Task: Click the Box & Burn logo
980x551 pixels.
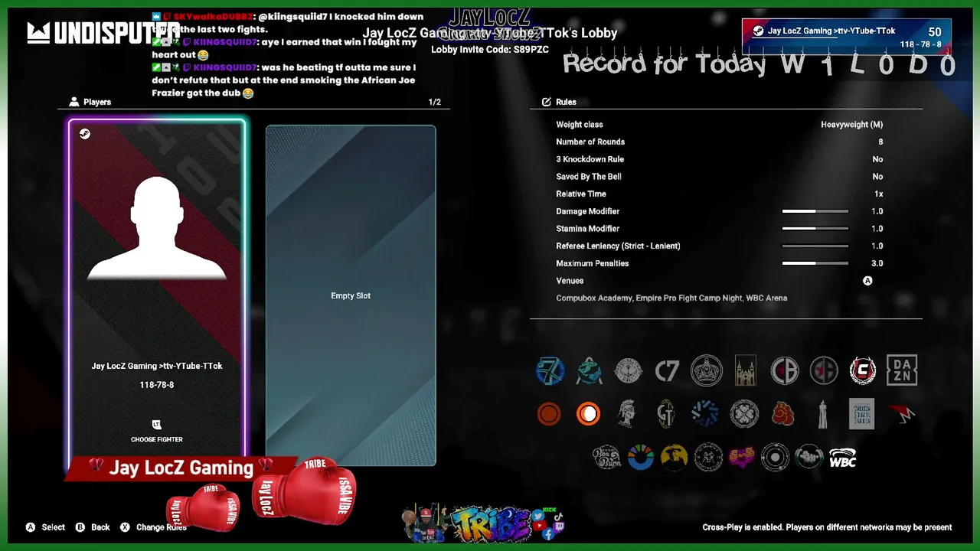Action: (x=606, y=458)
